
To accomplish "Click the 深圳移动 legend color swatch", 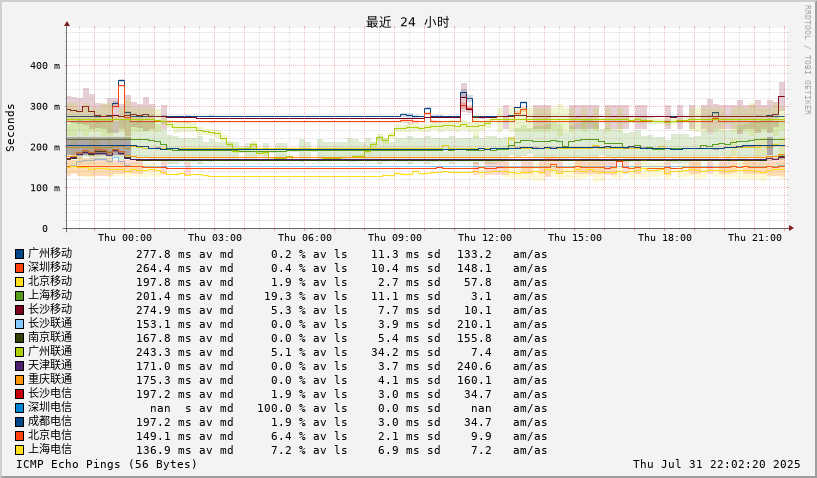I will 19,268.
